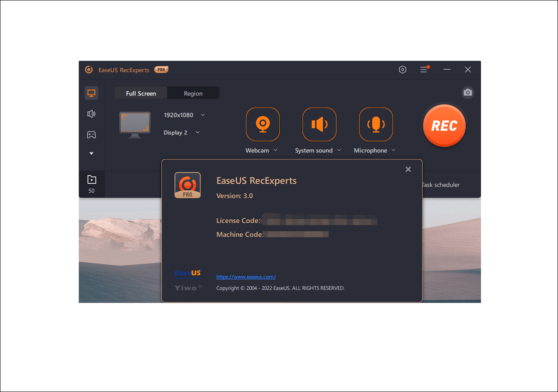Viewport: 558px width, 392px height.
Task: Click the EaseUS brand logo in dialog
Action: click(188, 274)
